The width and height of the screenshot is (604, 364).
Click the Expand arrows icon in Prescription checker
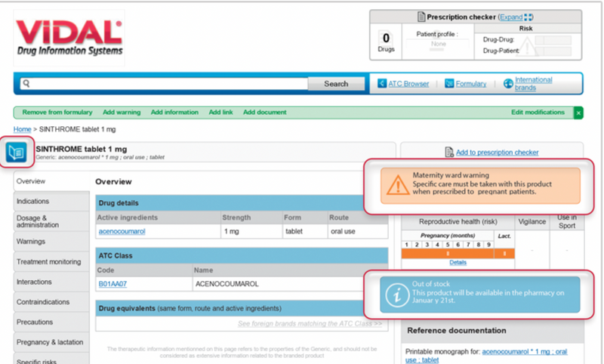[x=528, y=17]
